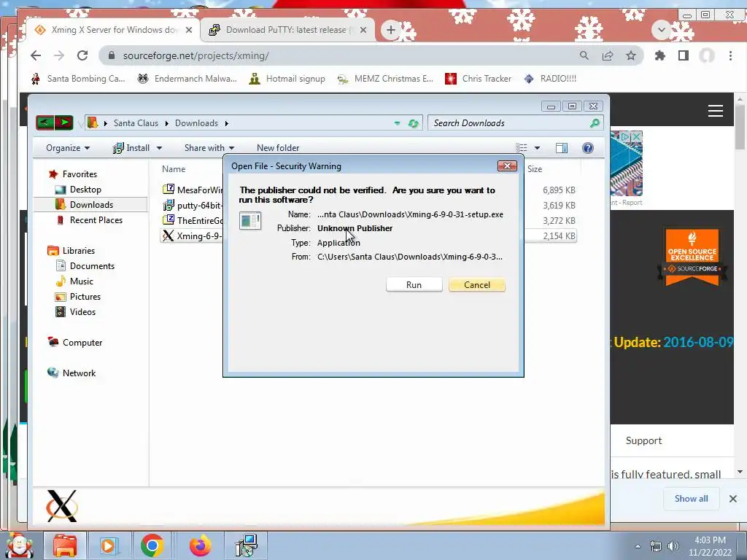Click volume speaker icon in system tray
The height and width of the screenshot is (560, 747).
point(673,546)
